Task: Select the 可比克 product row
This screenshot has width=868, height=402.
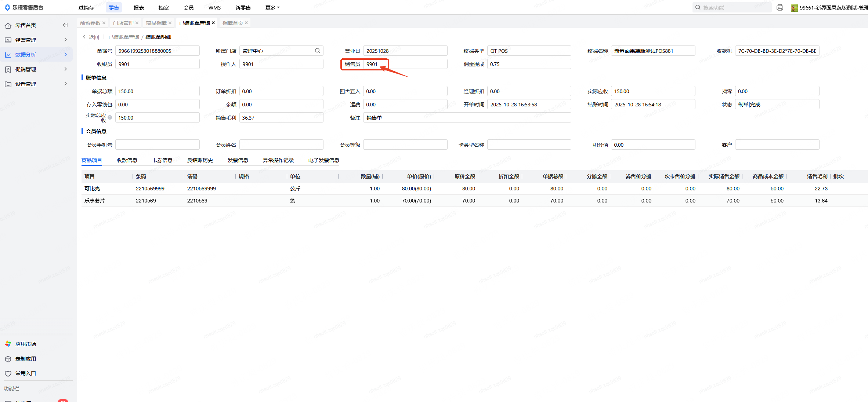Action: [92, 189]
